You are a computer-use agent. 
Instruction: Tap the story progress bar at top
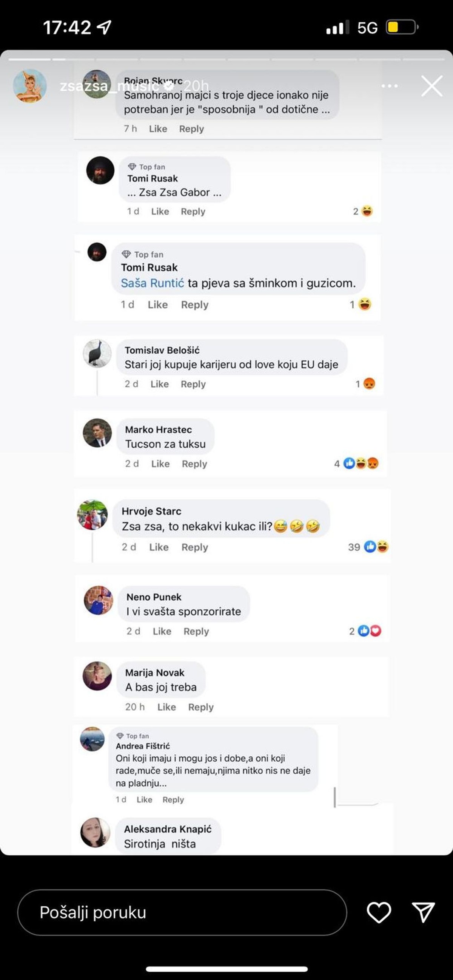[226, 59]
